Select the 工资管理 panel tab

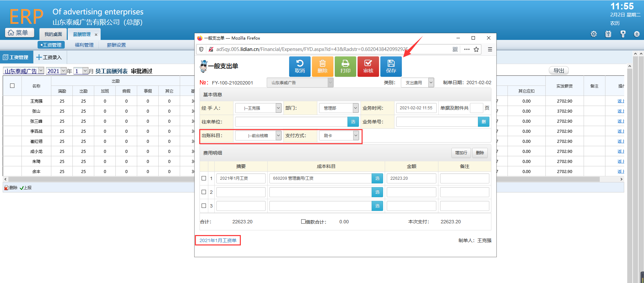16,57
